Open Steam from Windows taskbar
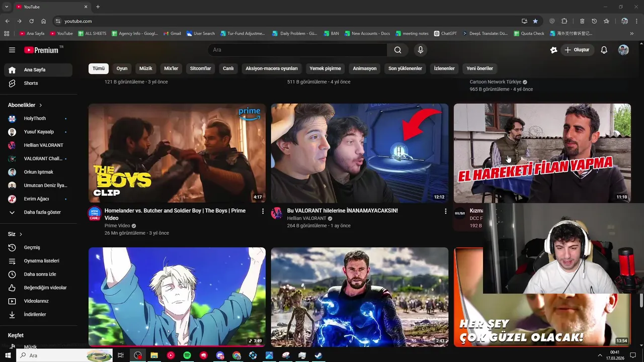Screen dimensions: 644x362 [318, 355]
